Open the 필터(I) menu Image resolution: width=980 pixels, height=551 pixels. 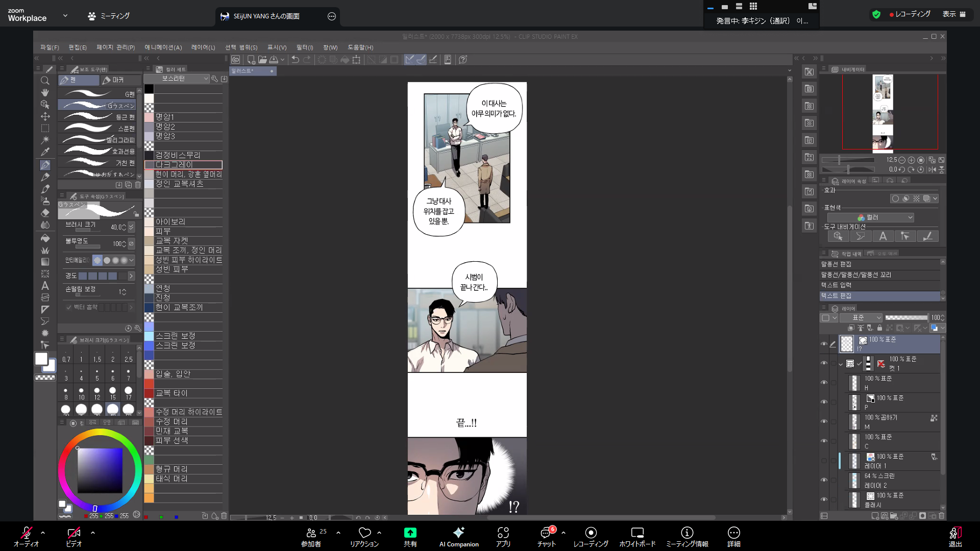(x=304, y=47)
